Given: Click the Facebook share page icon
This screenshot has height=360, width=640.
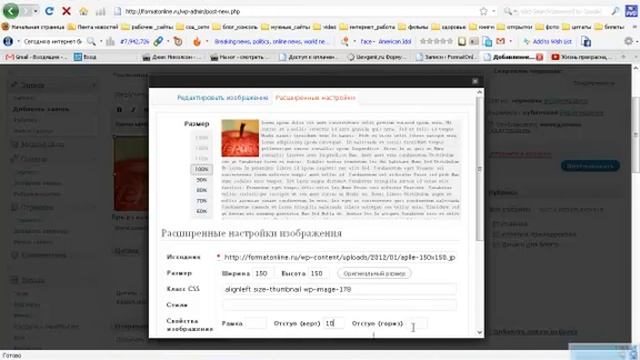Looking at the screenshot, I should 586,41.
